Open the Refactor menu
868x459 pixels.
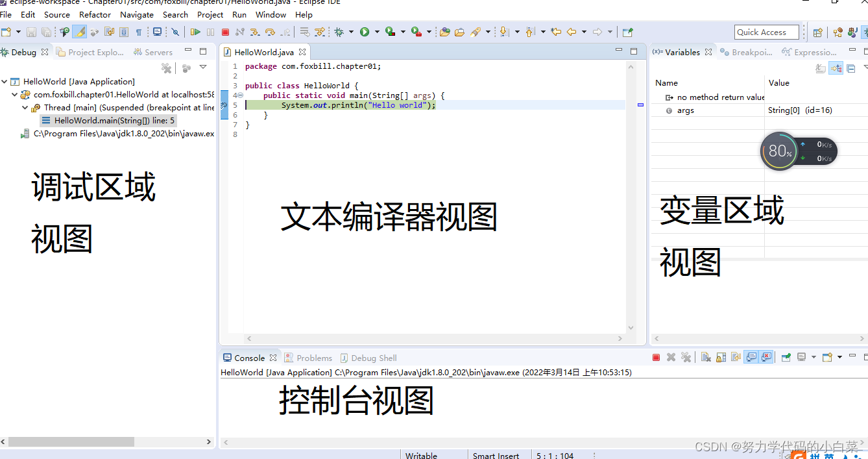(95, 14)
